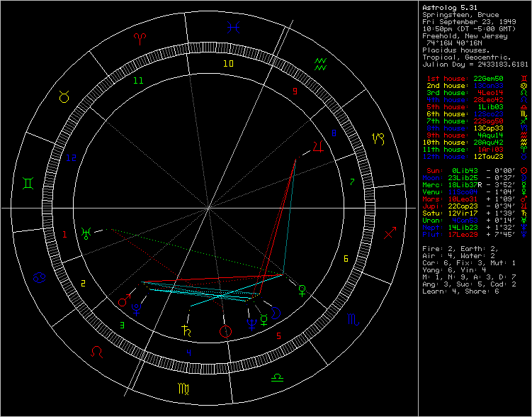The width and height of the screenshot is (532, 417).
Task: Select the green Mercury glyph inside the chart
Action: tap(264, 320)
